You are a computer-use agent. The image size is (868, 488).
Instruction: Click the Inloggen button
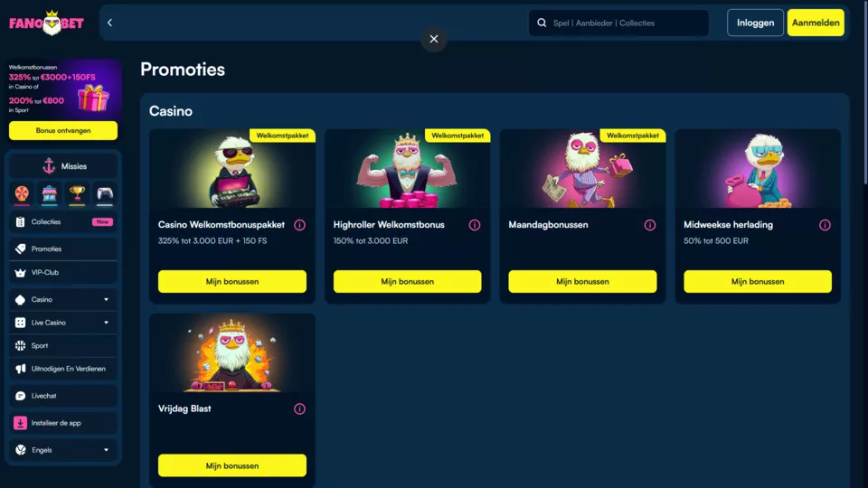click(755, 23)
